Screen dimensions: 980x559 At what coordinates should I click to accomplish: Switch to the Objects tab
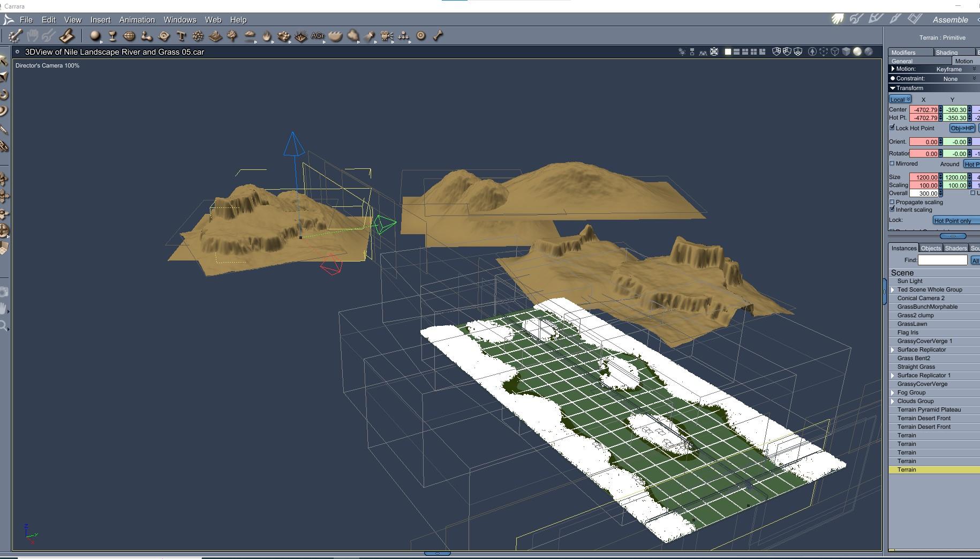pyautogui.click(x=931, y=248)
